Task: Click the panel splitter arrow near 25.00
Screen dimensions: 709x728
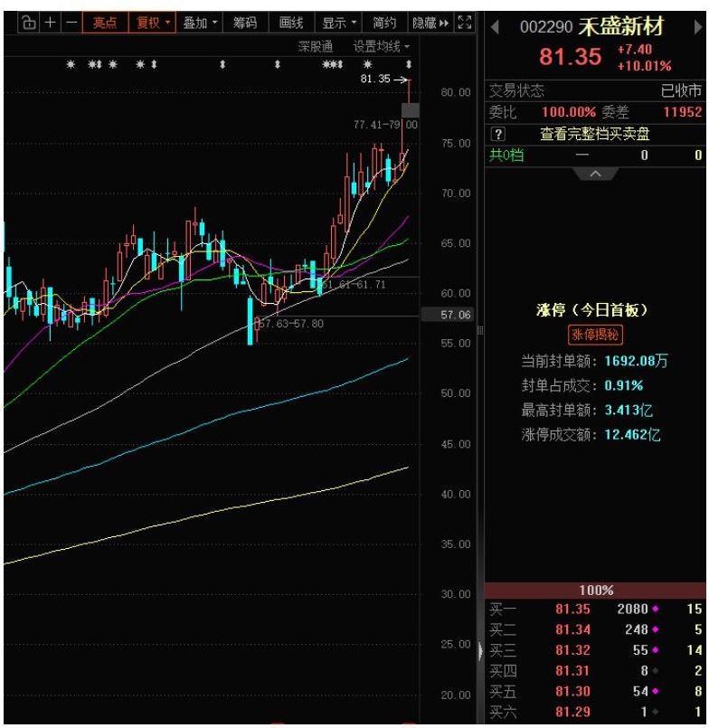Action: 480,651
